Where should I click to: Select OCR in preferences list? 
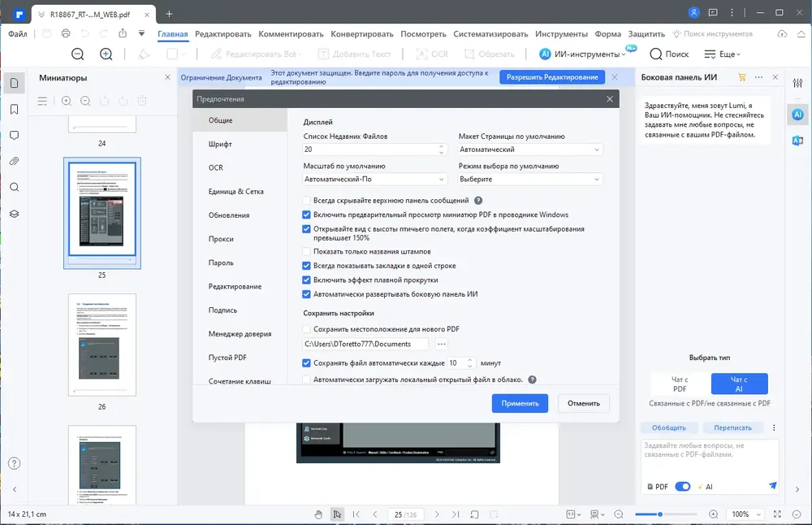tap(240, 168)
